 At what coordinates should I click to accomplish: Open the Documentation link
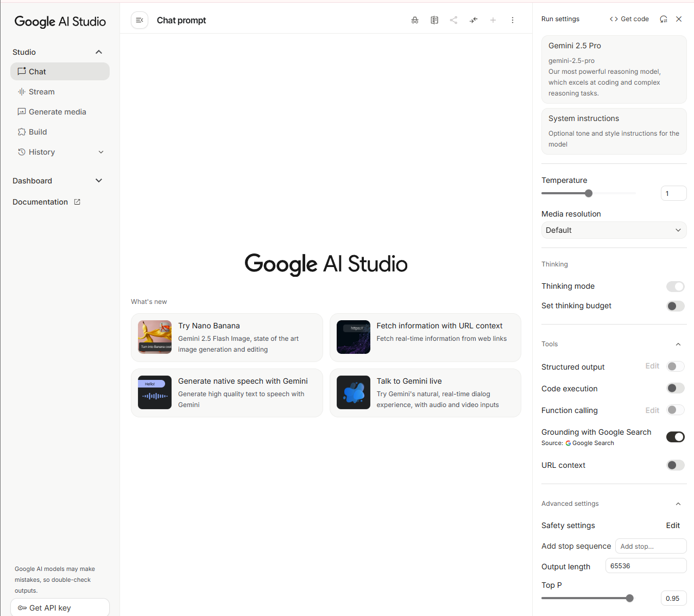[40, 202]
